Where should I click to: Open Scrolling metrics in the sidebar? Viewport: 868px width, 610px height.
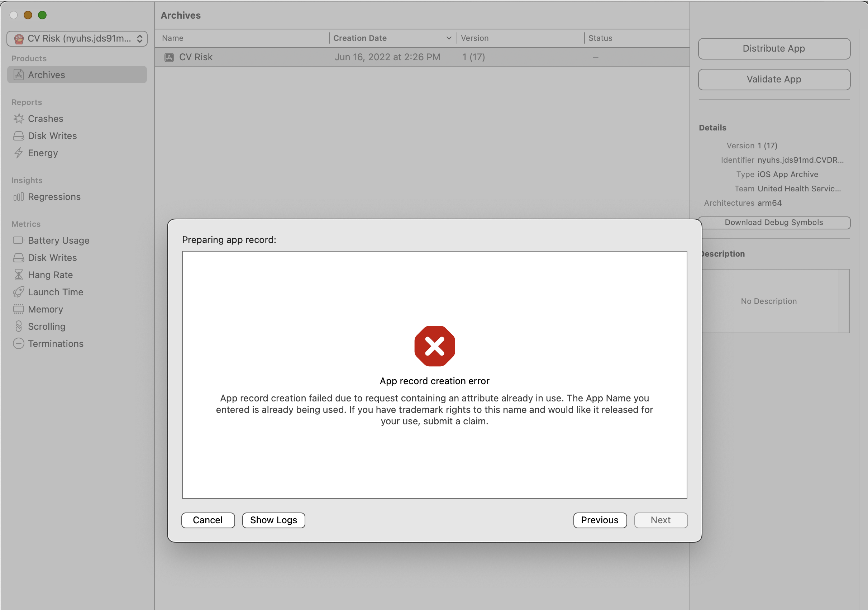[47, 327]
